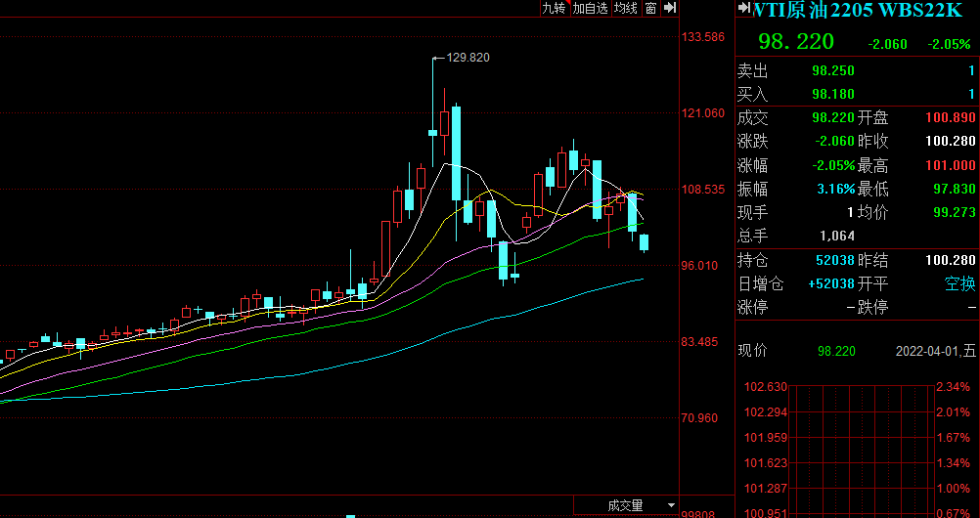Toggle the 均线 moving average lines
Viewport: 980px width, 518px height.
click(x=626, y=8)
